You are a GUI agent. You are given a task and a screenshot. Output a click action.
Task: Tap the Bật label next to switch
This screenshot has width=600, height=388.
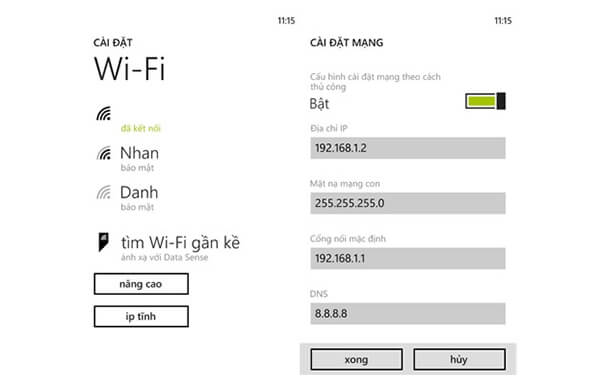click(319, 104)
